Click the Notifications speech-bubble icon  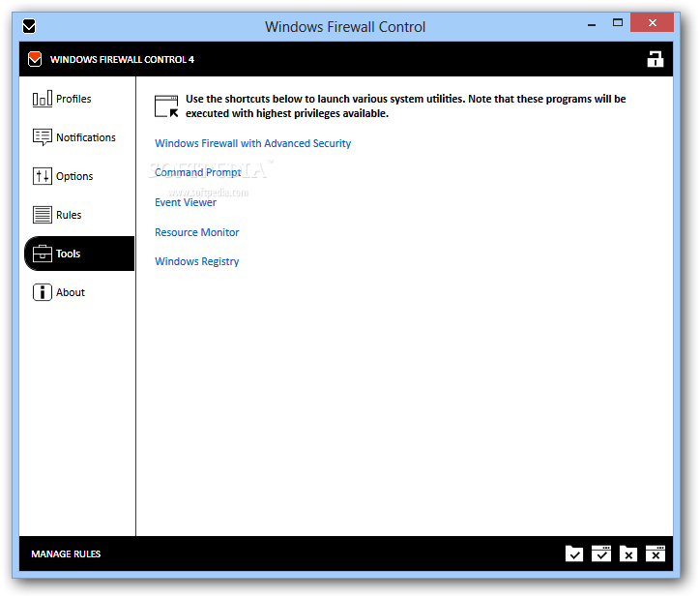(x=43, y=137)
